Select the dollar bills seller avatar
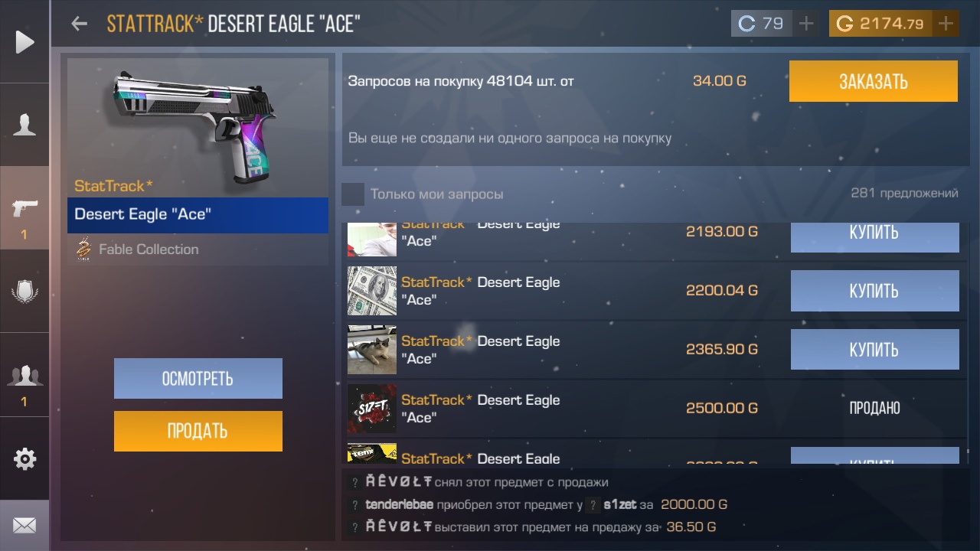Screen dimensions: 980x551 [372, 291]
